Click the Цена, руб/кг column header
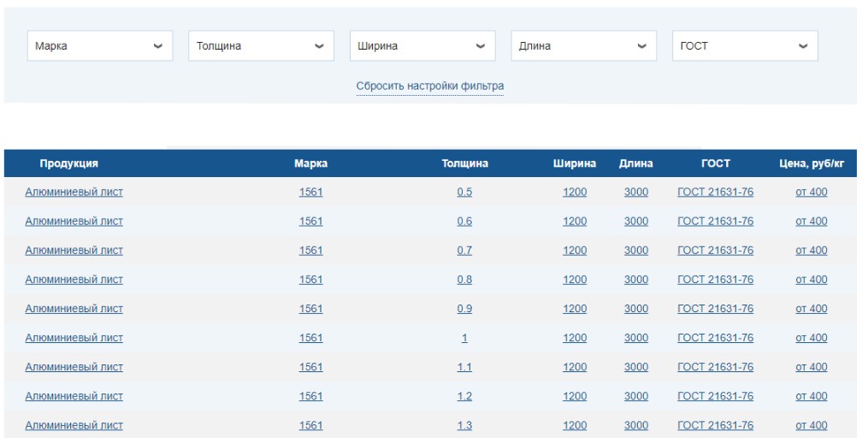868x438 pixels. point(812,163)
